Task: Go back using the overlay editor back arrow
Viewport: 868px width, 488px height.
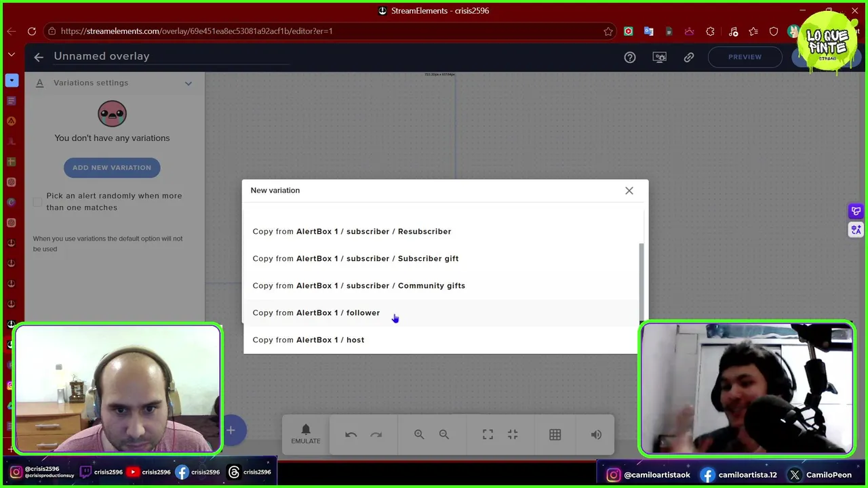Action: tap(39, 57)
